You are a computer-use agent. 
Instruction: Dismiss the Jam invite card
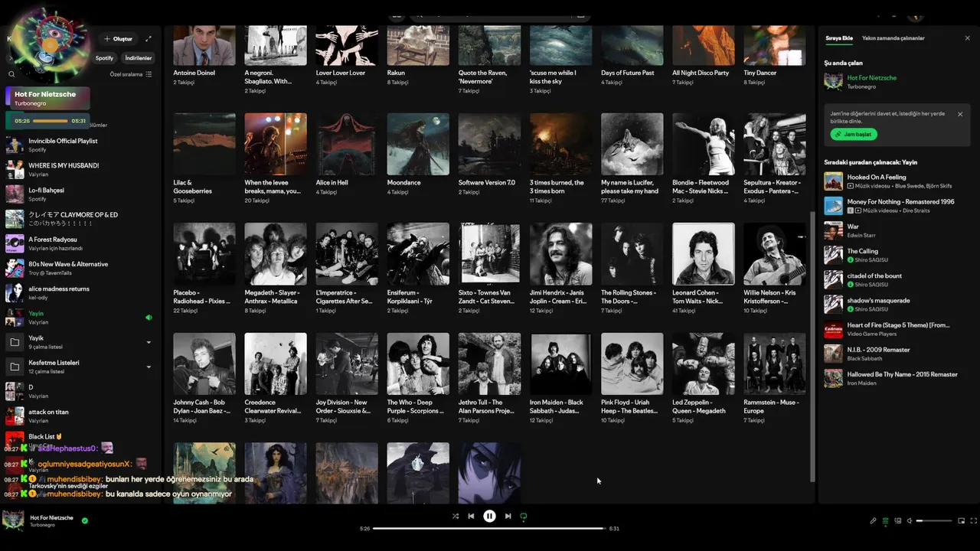[960, 114]
